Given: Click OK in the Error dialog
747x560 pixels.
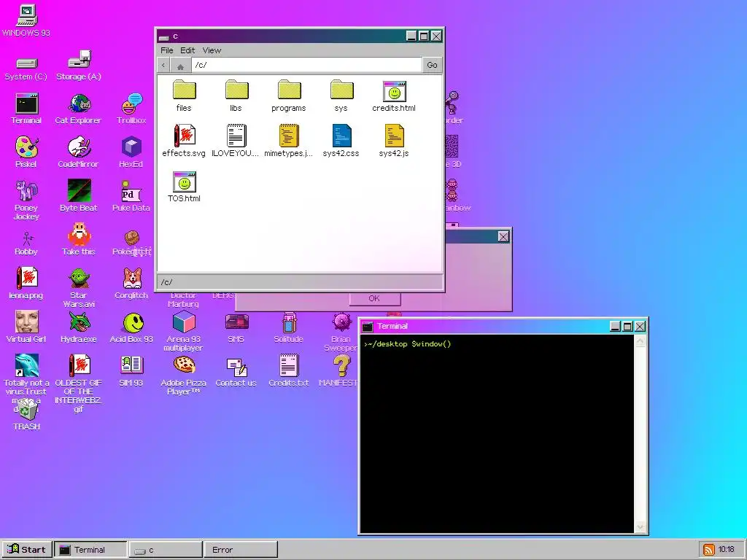Looking at the screenshot, I should 374,298.
